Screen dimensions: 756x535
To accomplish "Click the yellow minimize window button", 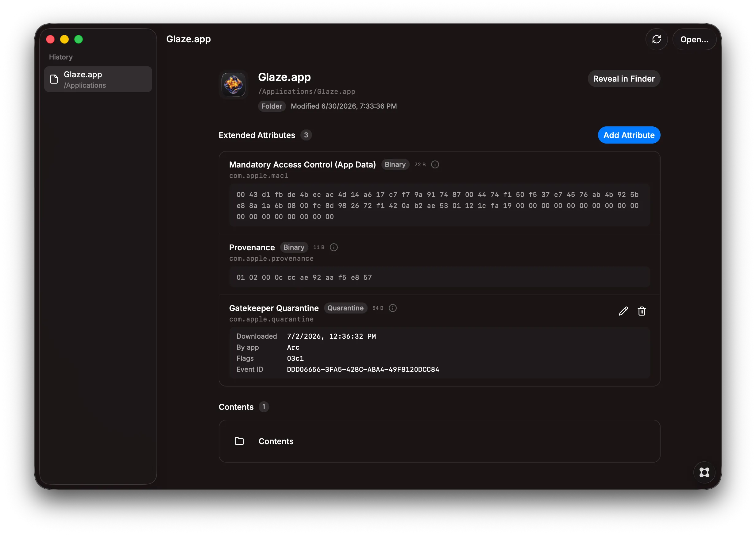I will click(64, 40).
